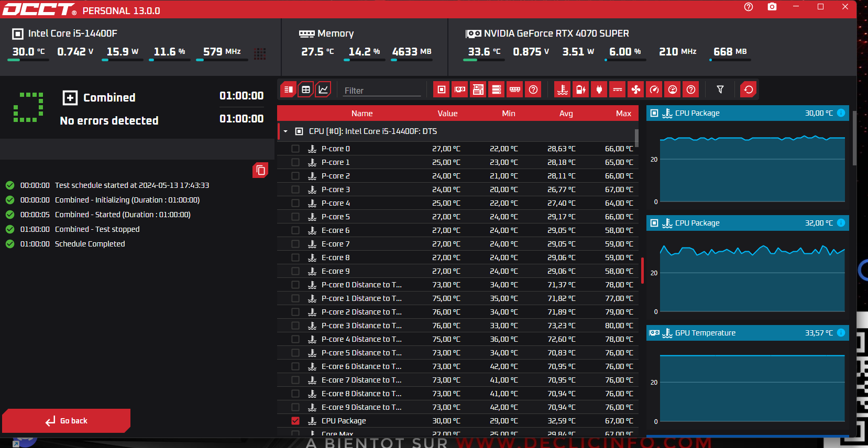Click the E-core 7 row name

[336, 244]
